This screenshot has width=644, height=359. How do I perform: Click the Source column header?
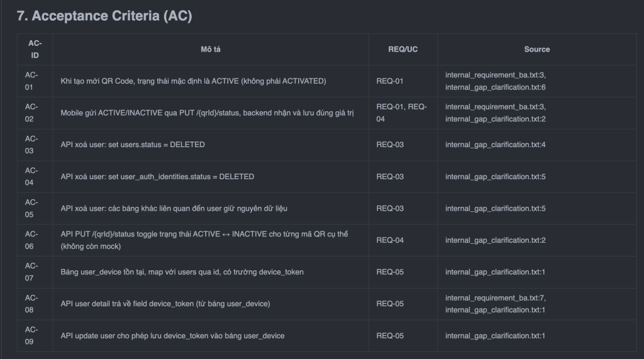pyautogui.click(x=536, y=49)
